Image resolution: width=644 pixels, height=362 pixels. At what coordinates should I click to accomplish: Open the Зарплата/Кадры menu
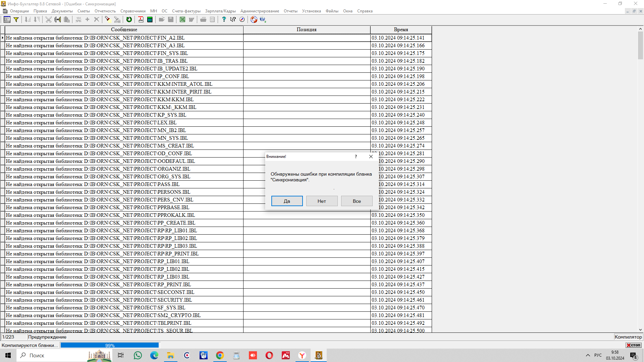(x=220, y=11)
